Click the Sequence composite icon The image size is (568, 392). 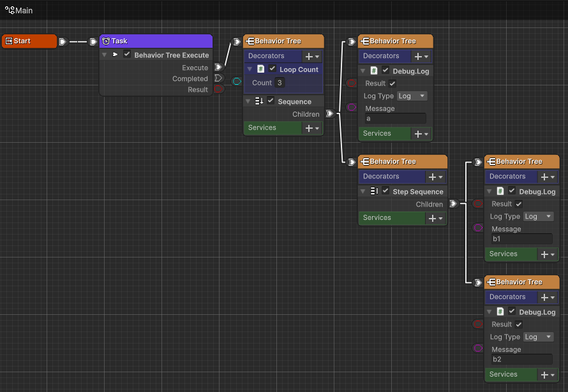pos(259,101)
